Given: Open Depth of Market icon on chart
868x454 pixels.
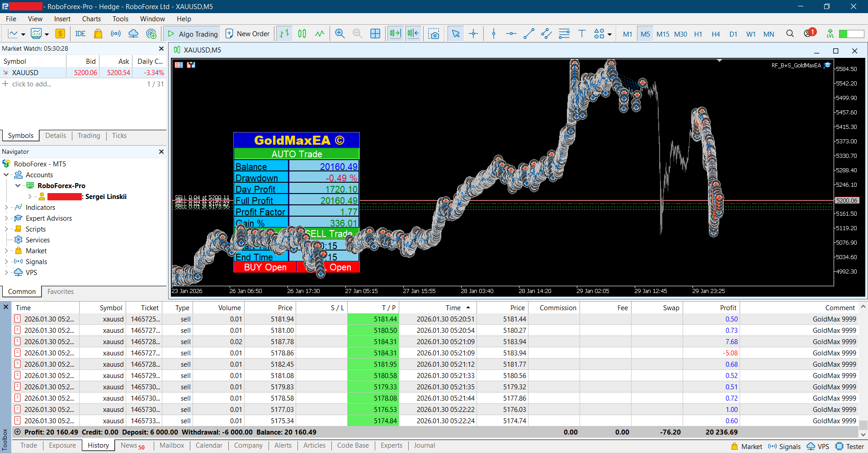Looking at the screenshot, I should (179, 65).
